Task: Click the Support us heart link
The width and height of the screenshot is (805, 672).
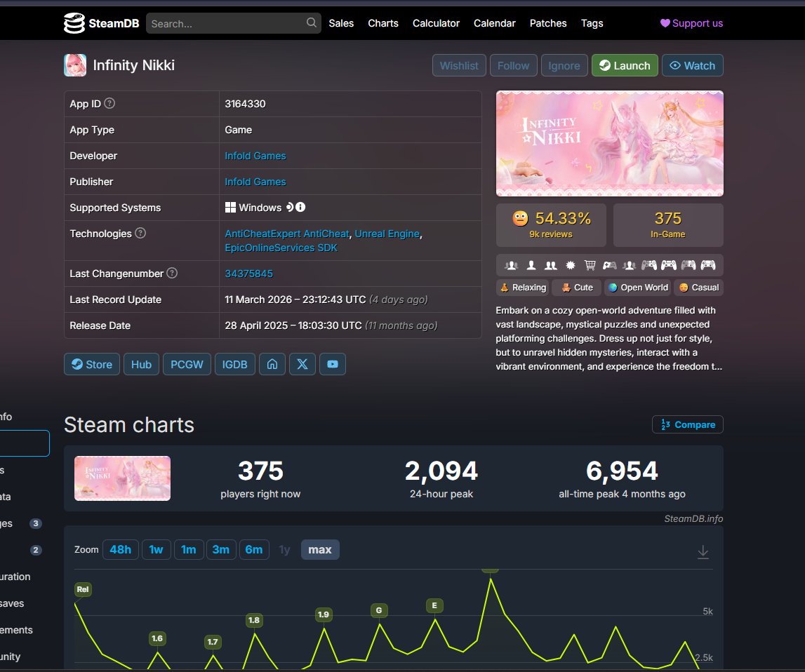Action: tap(691, 23)
